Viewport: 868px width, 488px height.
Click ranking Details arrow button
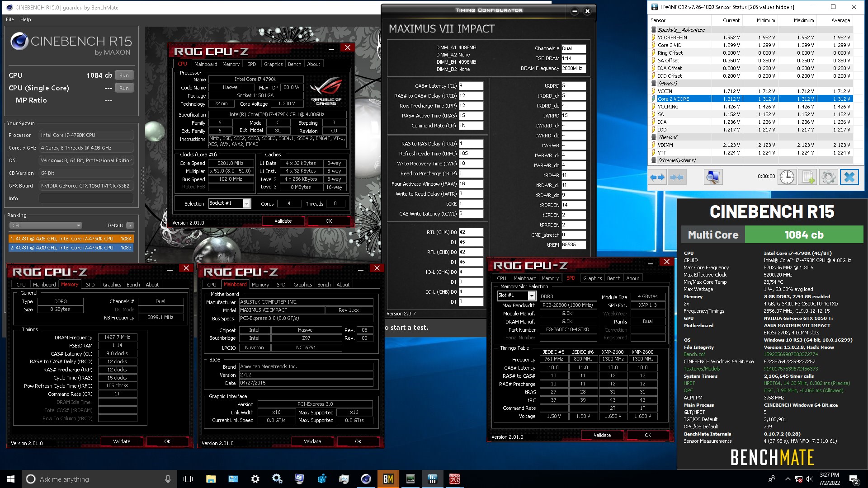click(x=130, y=225)
